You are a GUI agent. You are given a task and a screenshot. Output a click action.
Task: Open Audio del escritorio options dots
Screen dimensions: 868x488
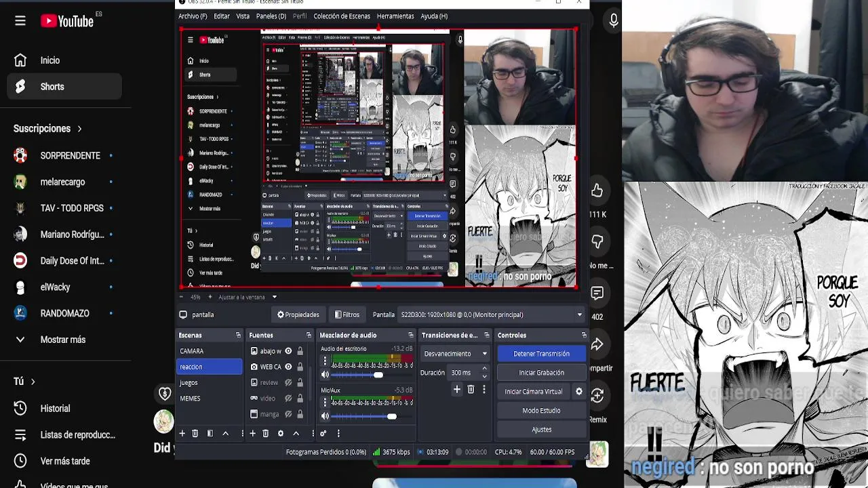click(325, 361)
